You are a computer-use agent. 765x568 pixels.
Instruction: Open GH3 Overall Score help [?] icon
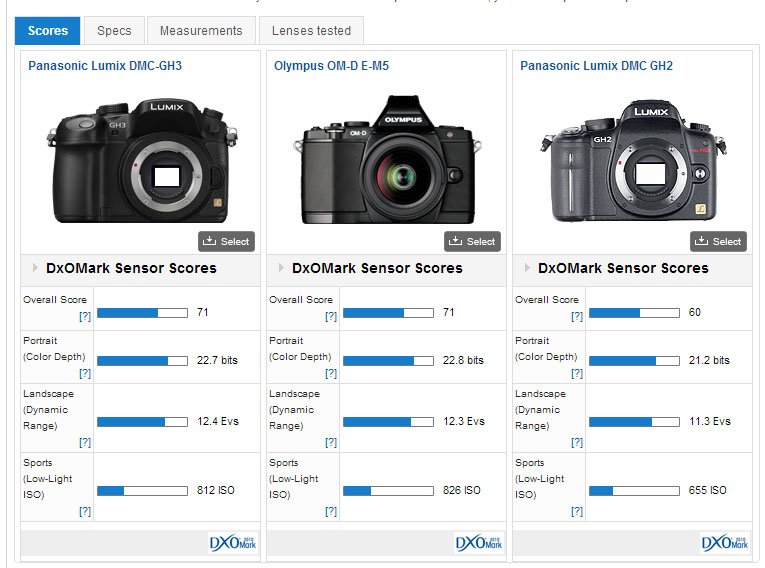[x=84, y=316]
